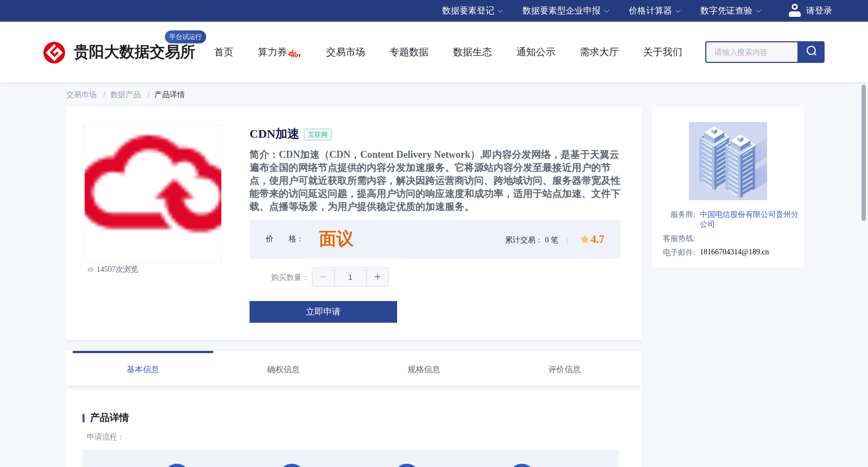The image size is (868, 467).
Task: Switch to the 基本信息 tab
Action: [143, 369]
